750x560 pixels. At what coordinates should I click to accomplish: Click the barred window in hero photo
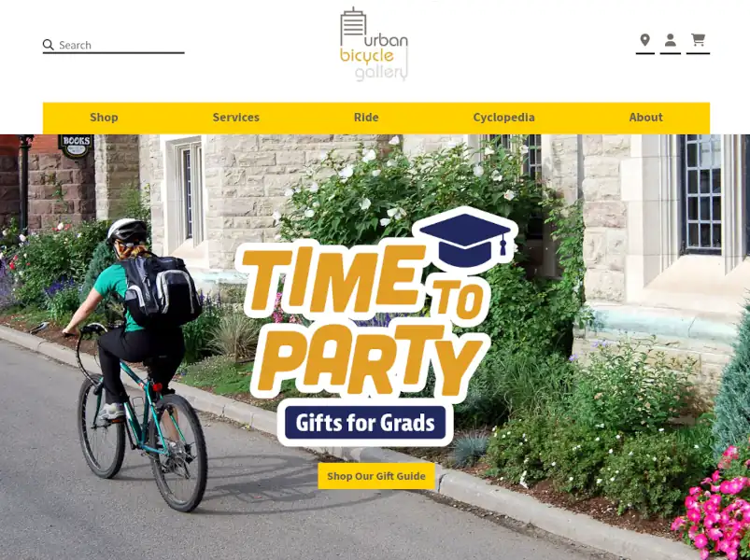tap(700, 193)
